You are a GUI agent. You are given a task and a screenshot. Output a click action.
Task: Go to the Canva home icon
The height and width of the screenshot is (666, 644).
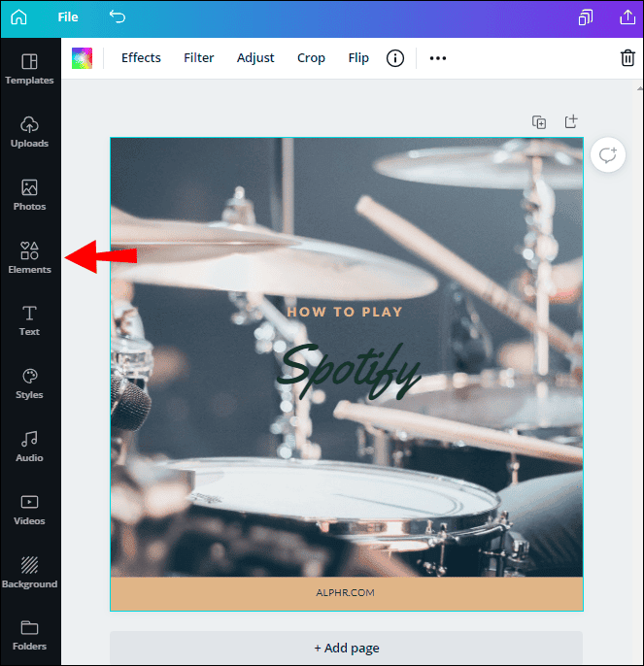pyautogui.click(x=18, y=17)
